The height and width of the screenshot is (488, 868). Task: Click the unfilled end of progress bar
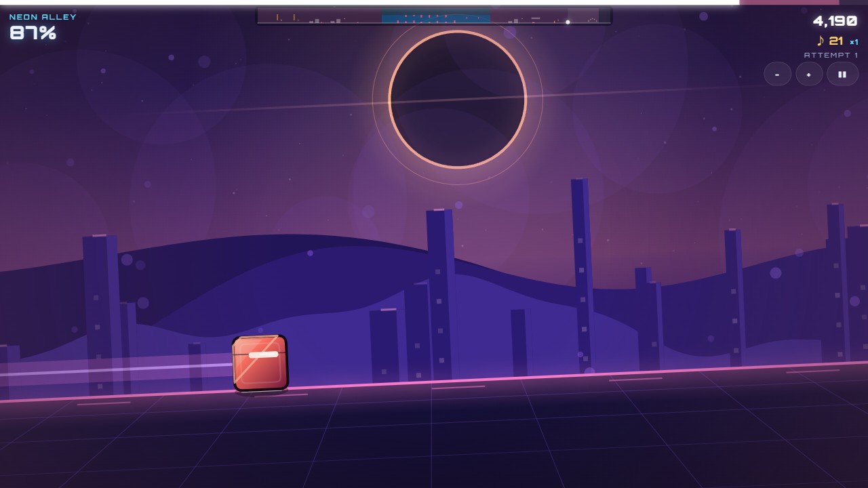click(804, 2)
